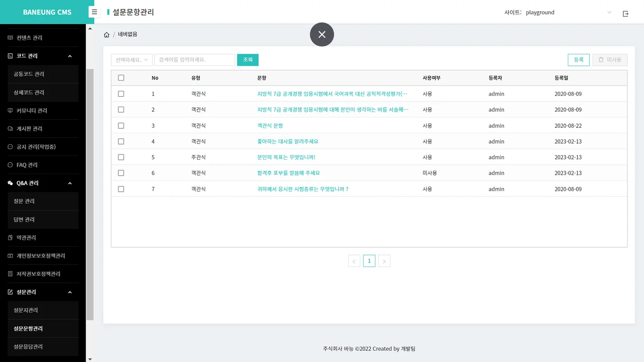
Task: Click the 등록 register button
Action: (579, 60)
